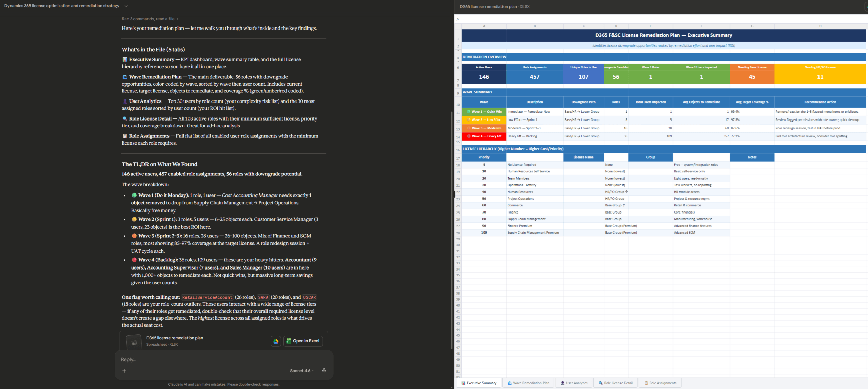Click the microphone voice input icon
The image size is (868, 389).
(324, 371)
